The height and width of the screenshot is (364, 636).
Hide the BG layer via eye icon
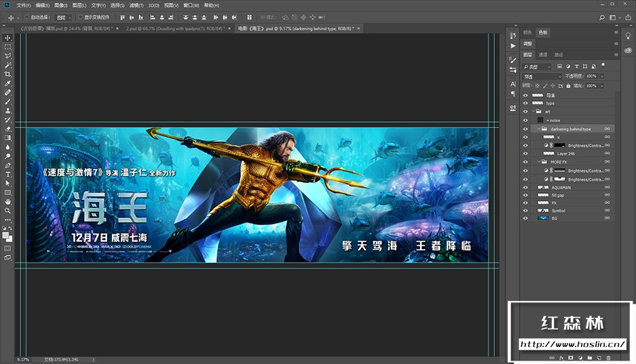(x=525, y=218)
